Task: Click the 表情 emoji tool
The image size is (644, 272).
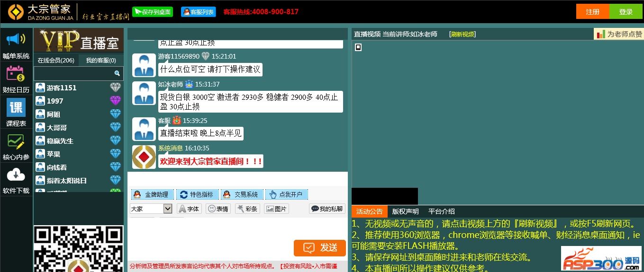Action: pos(218,209)
